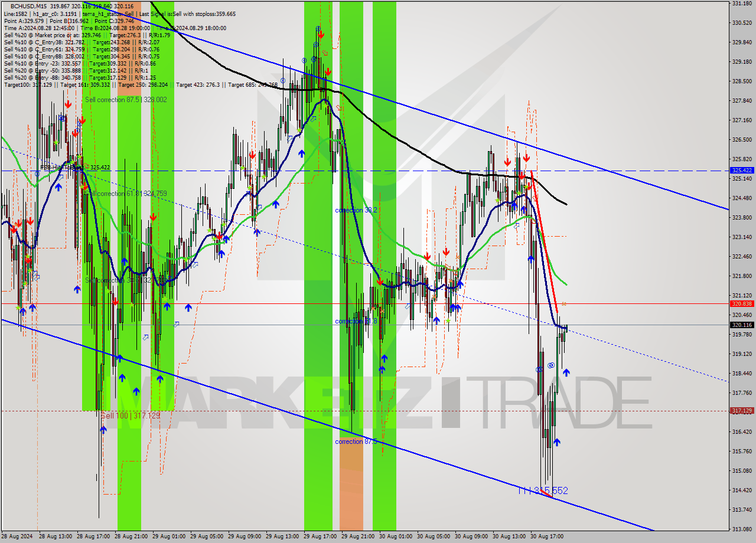756x543 pixels.
Task: Select the red 317.129 price tag
Action: (x=742, y=411)
